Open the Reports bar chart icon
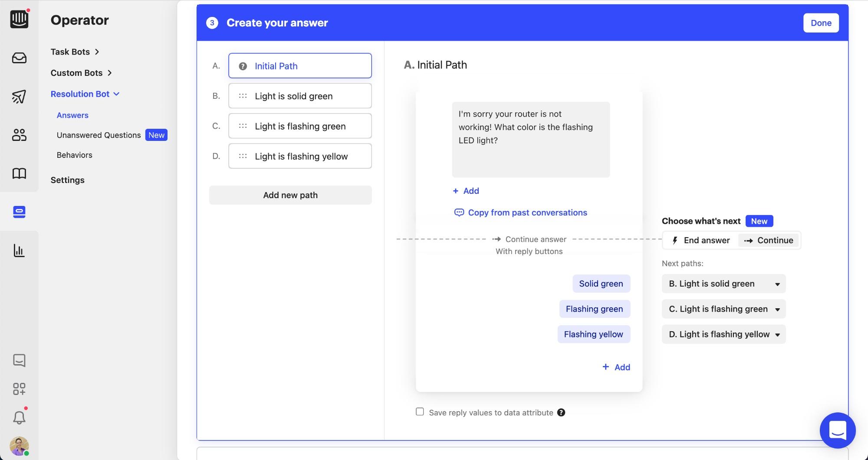Viewport: 868px width, 460px height. [19, 251]
